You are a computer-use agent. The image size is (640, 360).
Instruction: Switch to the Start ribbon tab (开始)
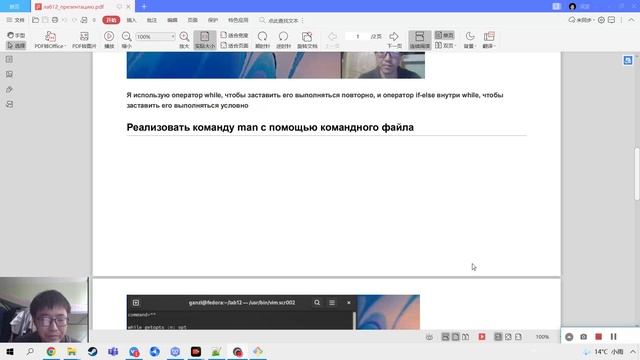click(111, 20)
